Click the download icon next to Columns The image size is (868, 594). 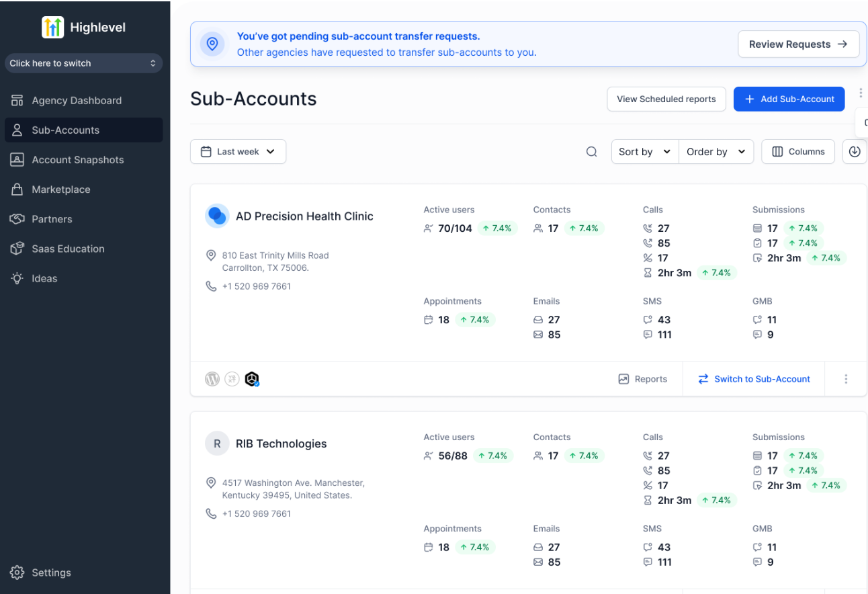(x=855, y=152)
